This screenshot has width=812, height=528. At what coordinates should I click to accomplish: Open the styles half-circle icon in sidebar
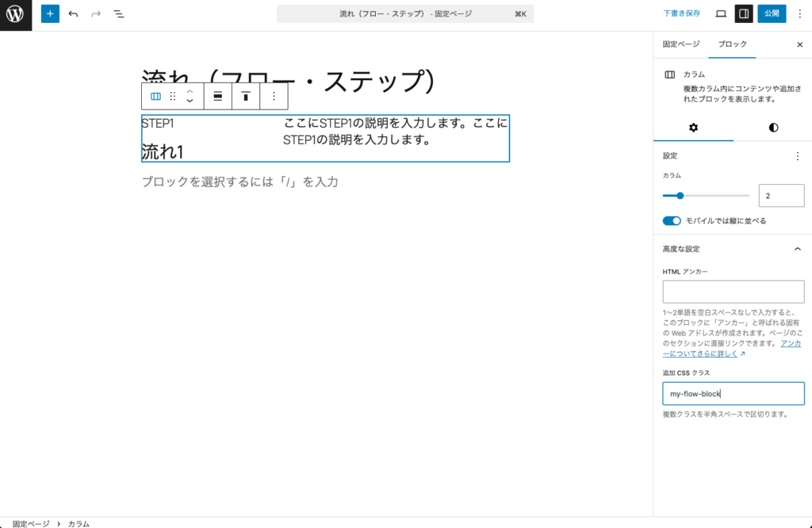point(772,125)
